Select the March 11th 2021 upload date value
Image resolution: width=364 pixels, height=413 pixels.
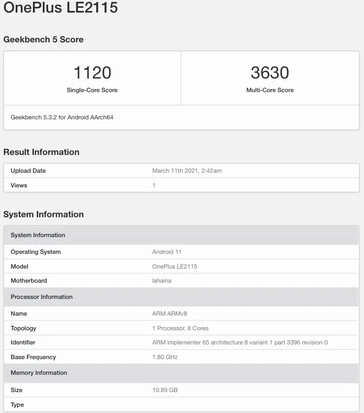click(x=187, y=171)
